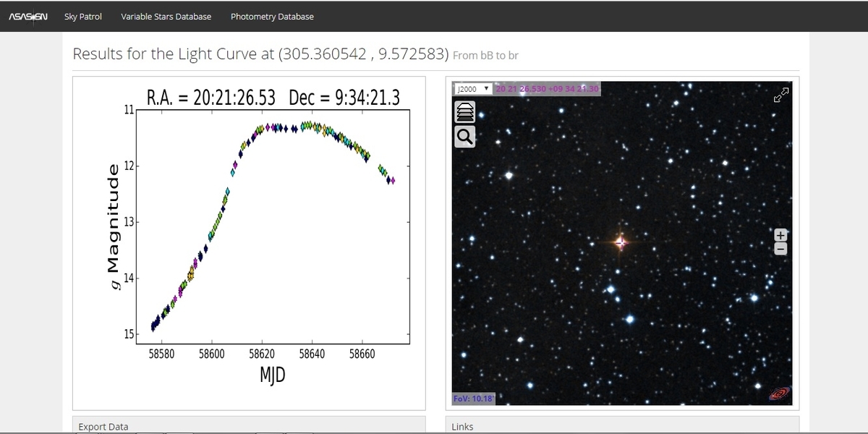The image size is (868, 434).
Task: Open the sky viewer search magnifier
Action: (464, 136)
